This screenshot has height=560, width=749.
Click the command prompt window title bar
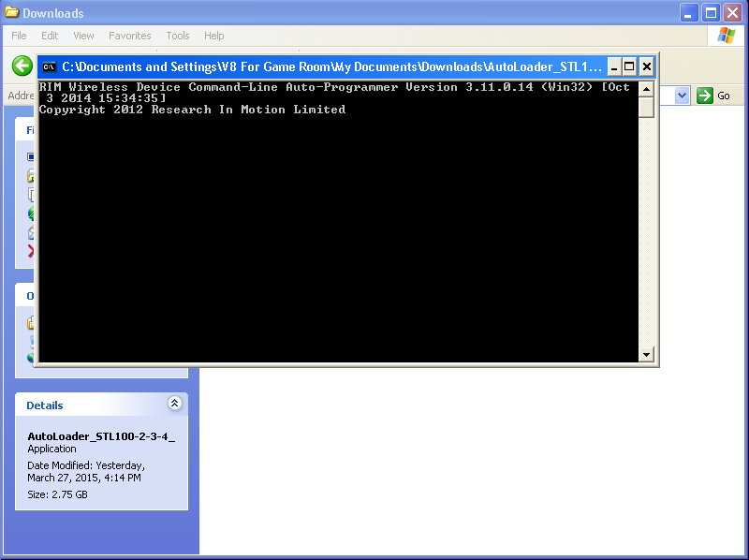click(328, 66)
